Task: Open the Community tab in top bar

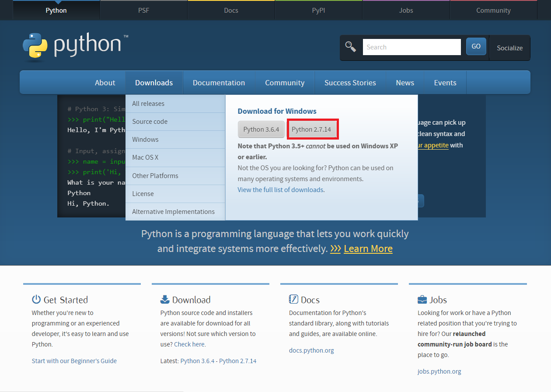Action: pyautogui.click(x=494, y=10)
